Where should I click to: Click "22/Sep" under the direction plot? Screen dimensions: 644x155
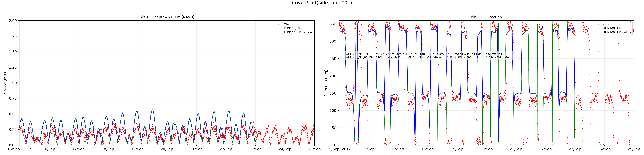tap(545, 149)
